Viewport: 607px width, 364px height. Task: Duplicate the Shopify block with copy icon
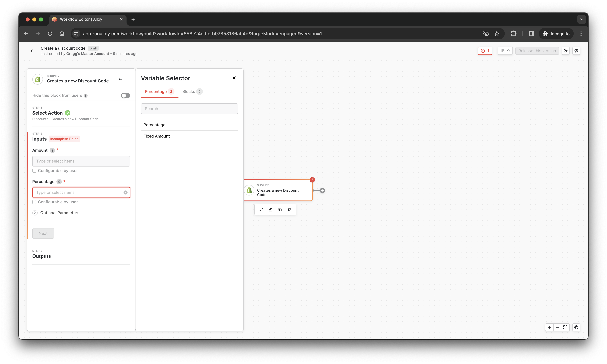tap(280, 209)
